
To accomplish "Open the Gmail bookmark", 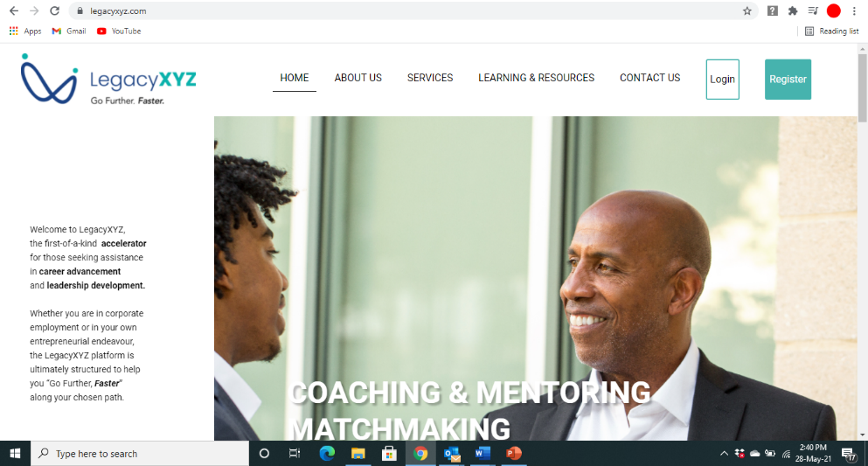I will click(69, 31).
